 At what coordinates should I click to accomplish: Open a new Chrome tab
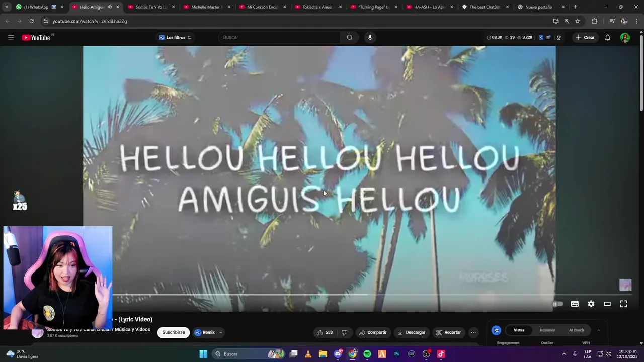(x=575, y=7)
